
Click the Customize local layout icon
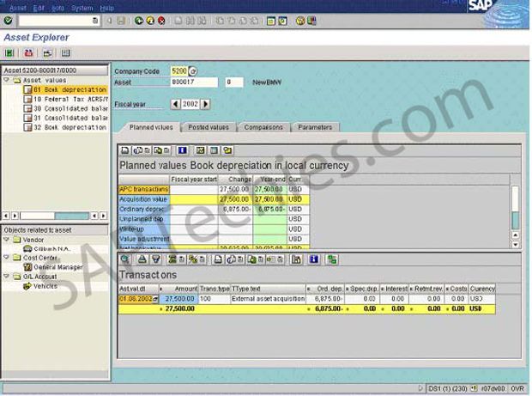[x=311, y=21]
